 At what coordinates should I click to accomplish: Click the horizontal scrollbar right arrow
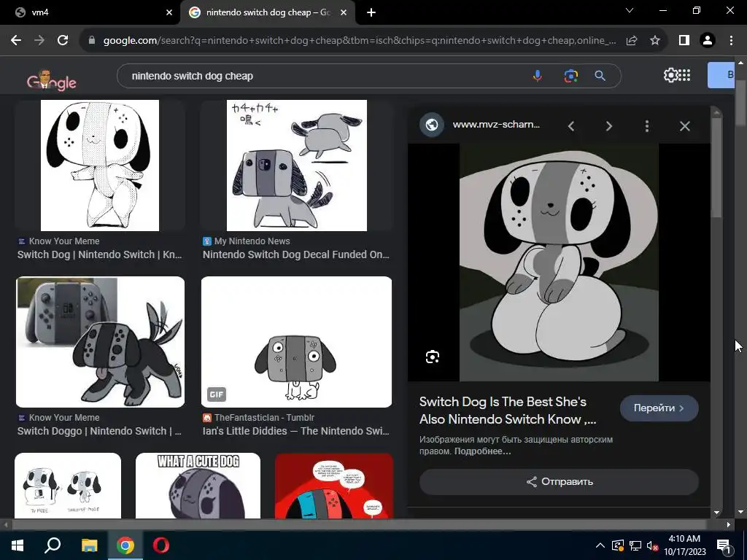tap(729, 525)
